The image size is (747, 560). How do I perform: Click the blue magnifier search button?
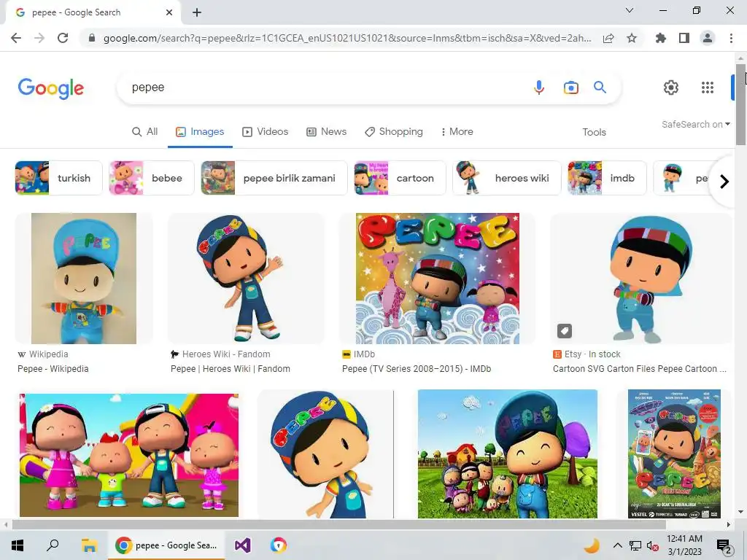tap(600, 87)
